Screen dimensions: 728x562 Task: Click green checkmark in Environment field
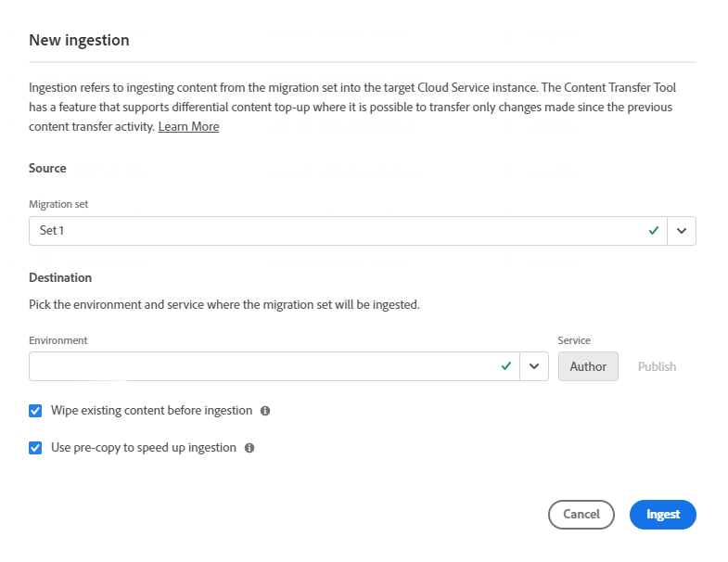(506, 366)
